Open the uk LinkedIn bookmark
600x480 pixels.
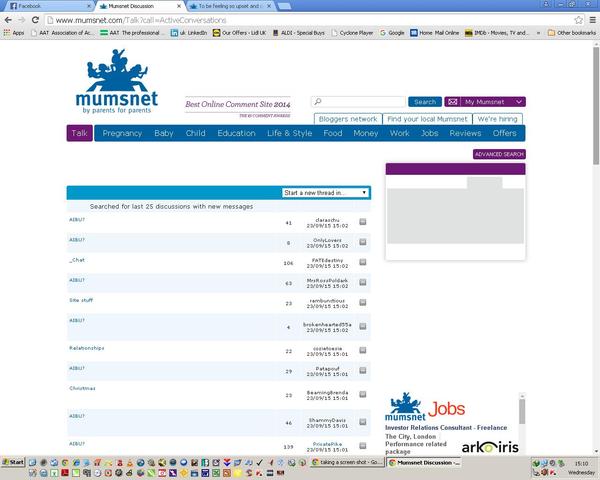pos(189,33)
